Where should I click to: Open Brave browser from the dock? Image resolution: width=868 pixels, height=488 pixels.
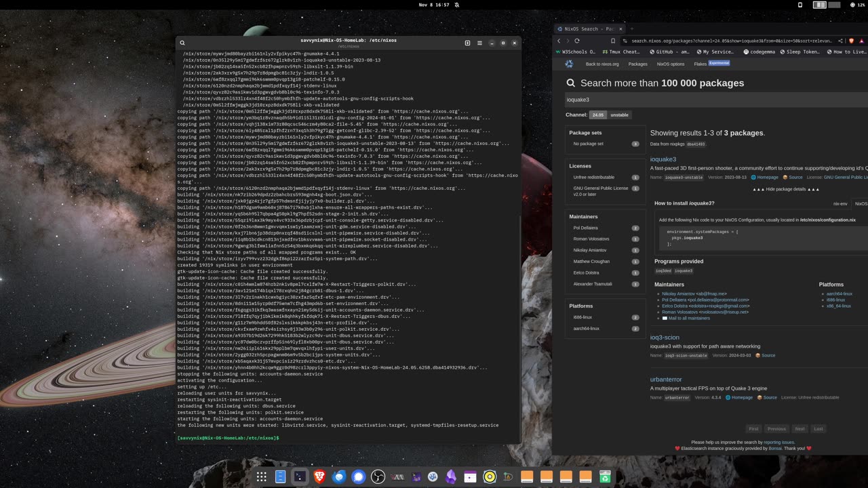[319, 477]
